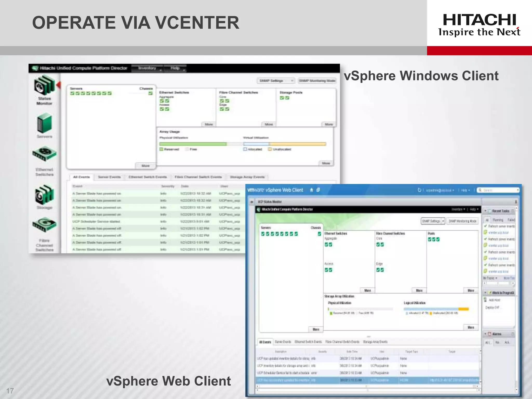Screen dimensions: 532x399
Task: Click the Hitachi logo in Web Client plugin bar
Action: click(258, 209)
